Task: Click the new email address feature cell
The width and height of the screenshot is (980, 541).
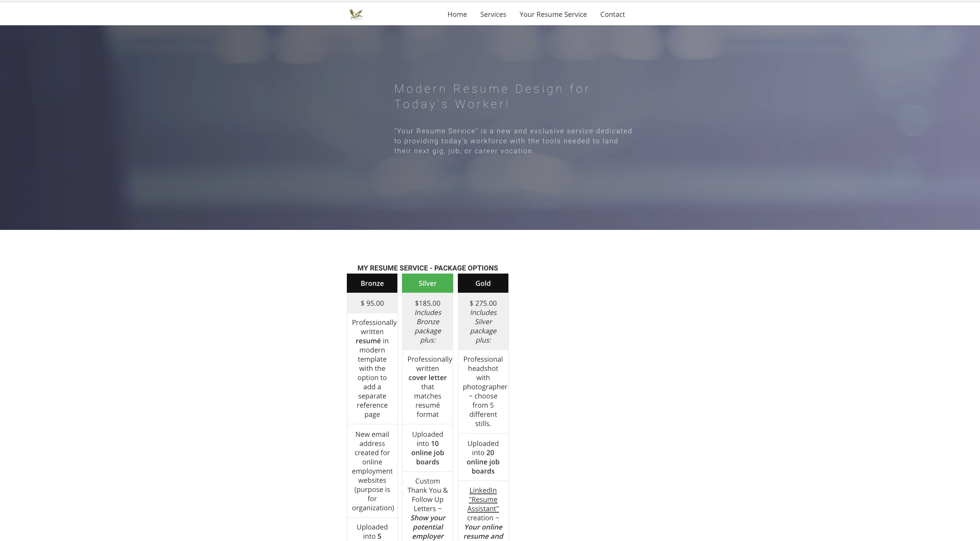Action: [372, 471]
